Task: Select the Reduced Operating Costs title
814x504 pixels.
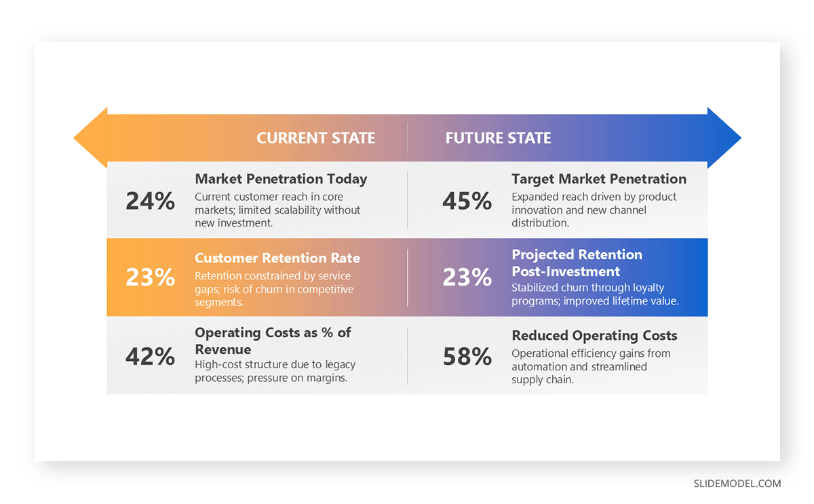Action: pos(594,336)
